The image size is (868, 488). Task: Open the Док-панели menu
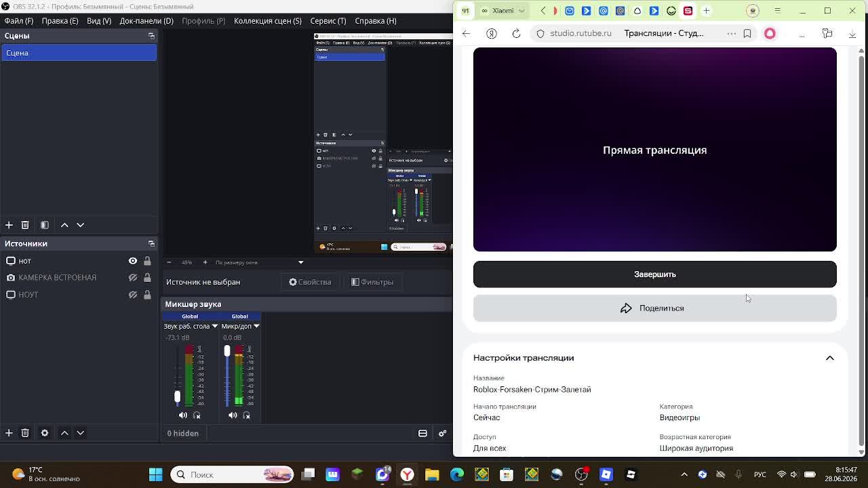pyautogui.click(x=146, y=20)
